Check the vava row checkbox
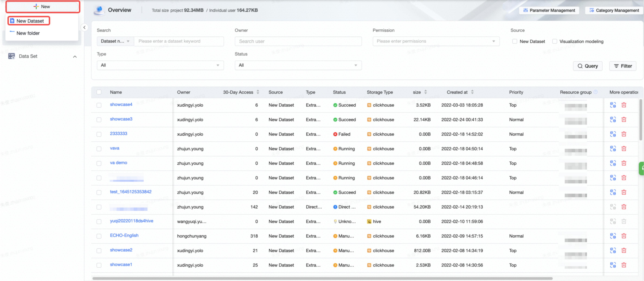 coord(99,149)
